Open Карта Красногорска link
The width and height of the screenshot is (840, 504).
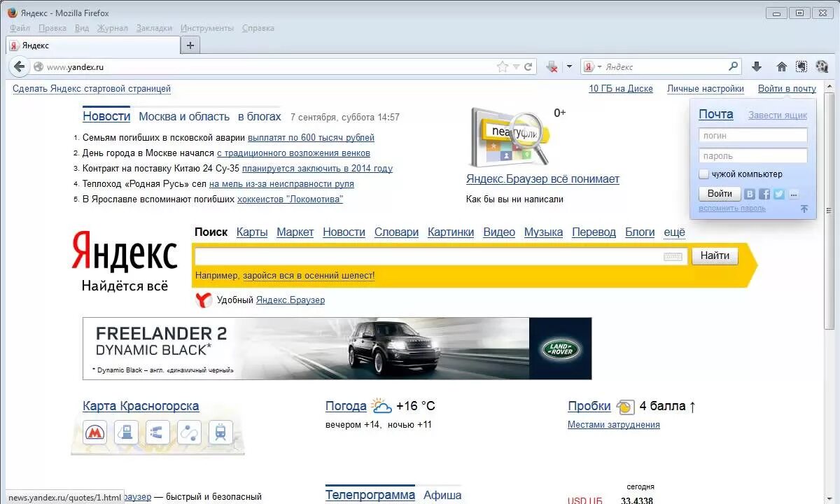coord(141,406)
